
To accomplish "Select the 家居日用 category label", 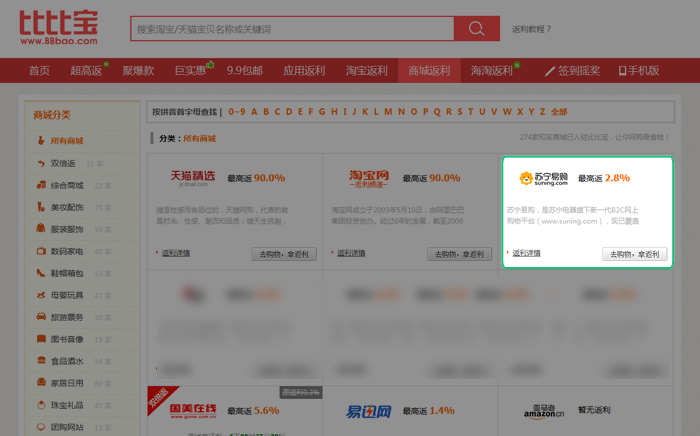I will pos(67,383).
